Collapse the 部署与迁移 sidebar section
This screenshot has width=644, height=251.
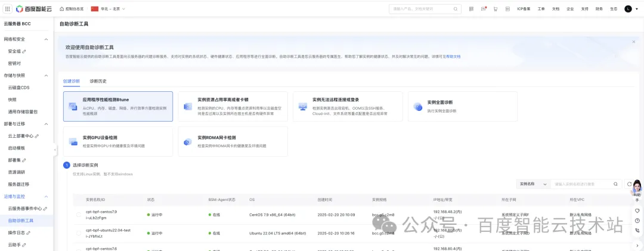coord(46,123)
